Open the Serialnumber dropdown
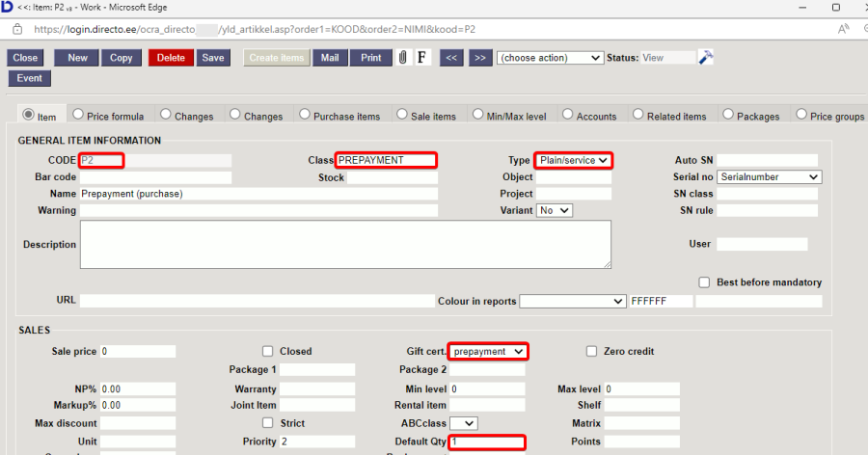The width and height of the screenshot is (868, 455). click(x=770, y=177)
